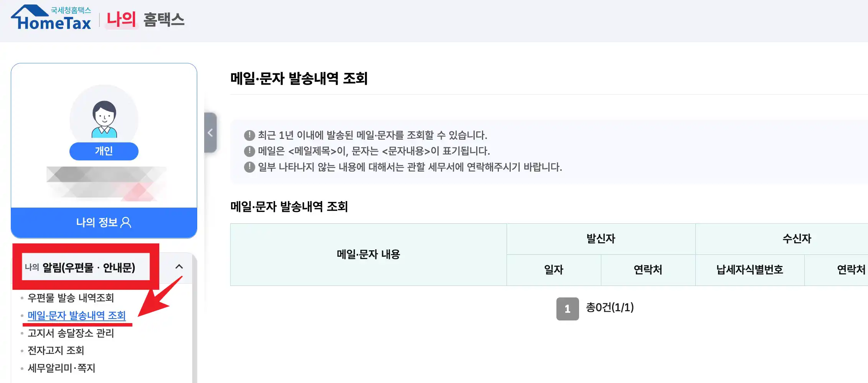Viewport: 868px width, 383px height.
Task: Click the HomeTax logo
Action: pyautogui.click(x=52, y=19)
